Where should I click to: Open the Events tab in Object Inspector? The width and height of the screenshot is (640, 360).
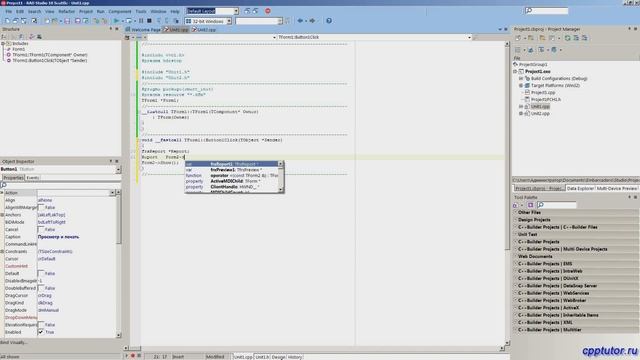click(33, 178)
